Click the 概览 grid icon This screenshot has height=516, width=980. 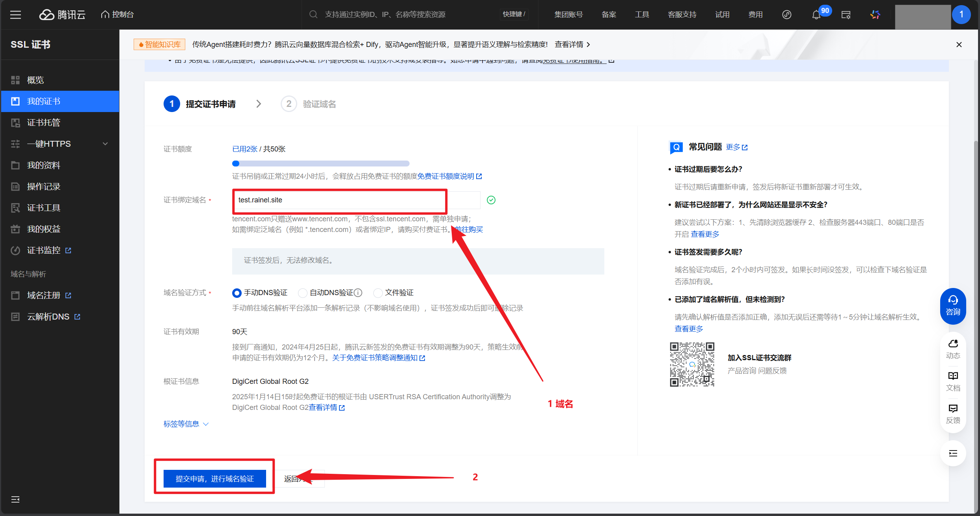15,80
